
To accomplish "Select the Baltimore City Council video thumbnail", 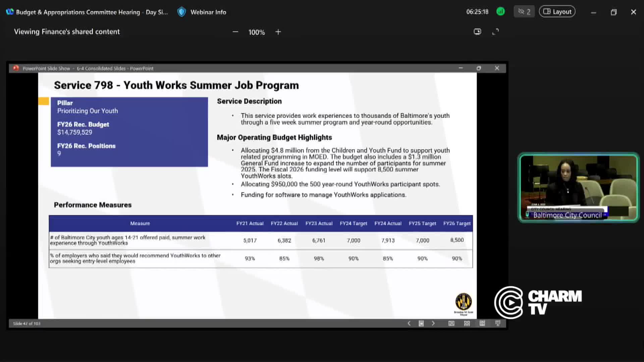I will (x=578, y=187).
